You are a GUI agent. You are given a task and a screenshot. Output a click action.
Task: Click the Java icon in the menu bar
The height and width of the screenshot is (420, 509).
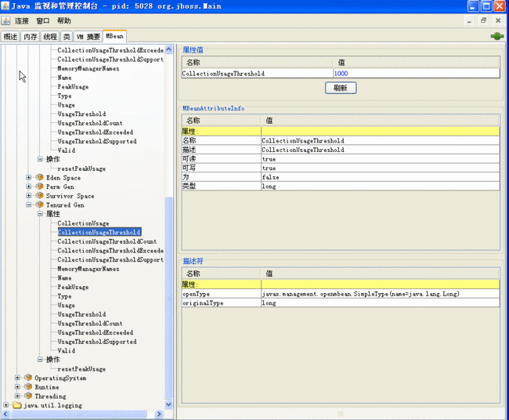coord(5,21)
